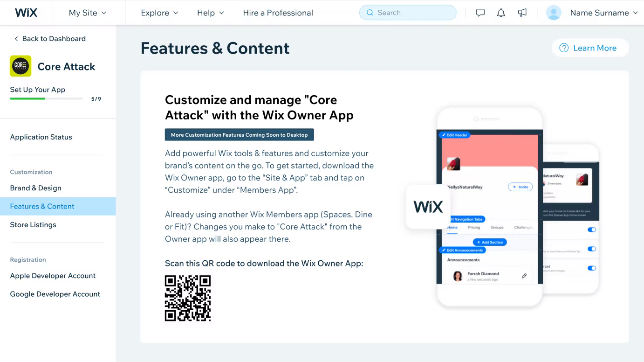Open the chat messages icon
Viewport: 644px width, 362px height.
(480, 13)
